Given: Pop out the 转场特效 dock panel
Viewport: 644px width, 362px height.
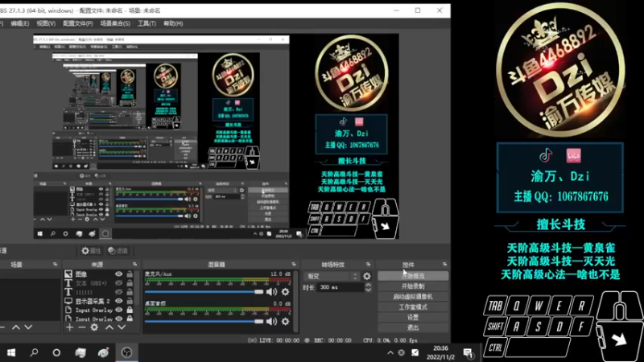Looking at the screenshot, I should 368,265.
